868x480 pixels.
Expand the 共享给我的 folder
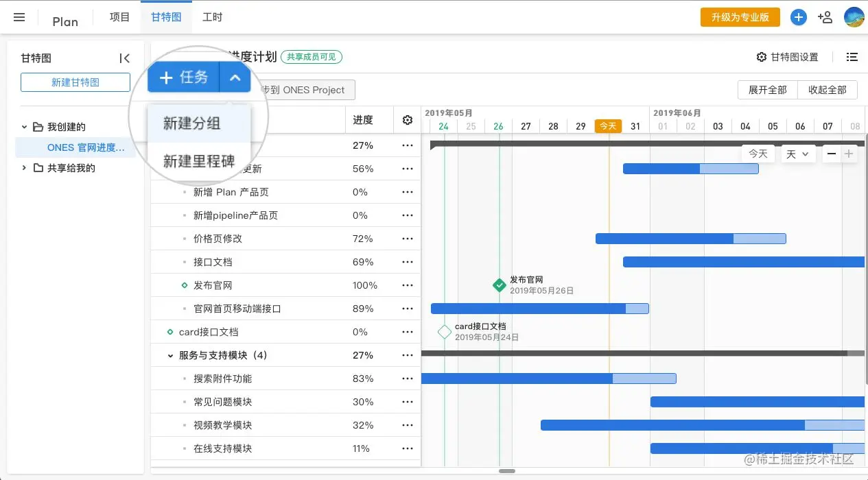(25, 168)
